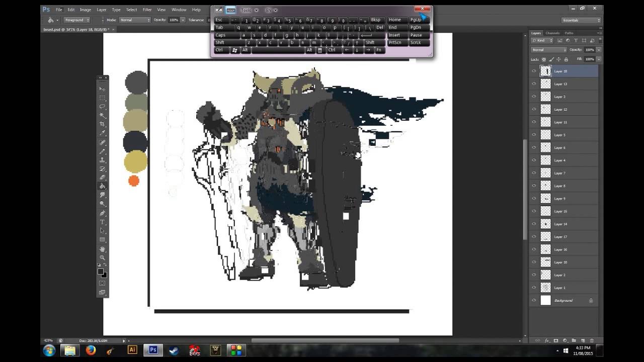Hide the Background layer

[534, 300]
